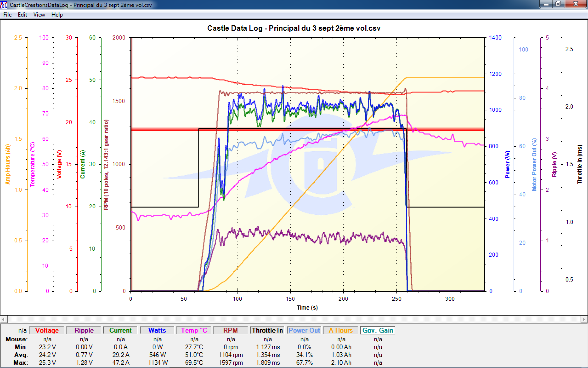
Task: Click the chart title Castle Data Log
Action: (294, 28)
